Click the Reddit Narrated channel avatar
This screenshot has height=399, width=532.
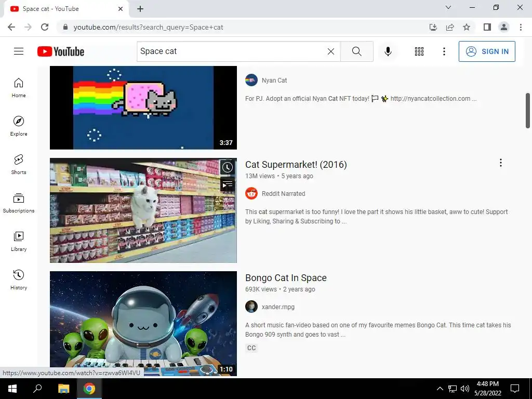tap(251, 193)
